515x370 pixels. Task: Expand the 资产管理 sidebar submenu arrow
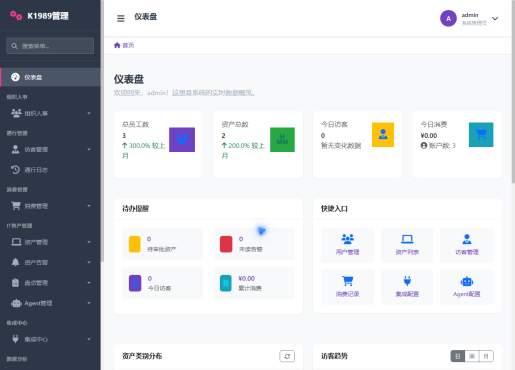(89, 242)
